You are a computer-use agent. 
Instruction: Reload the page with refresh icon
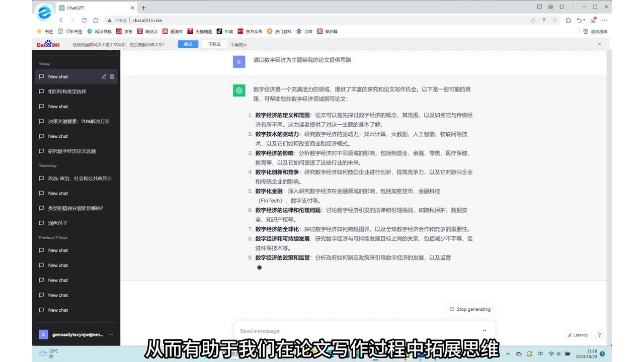pos(84,20)
